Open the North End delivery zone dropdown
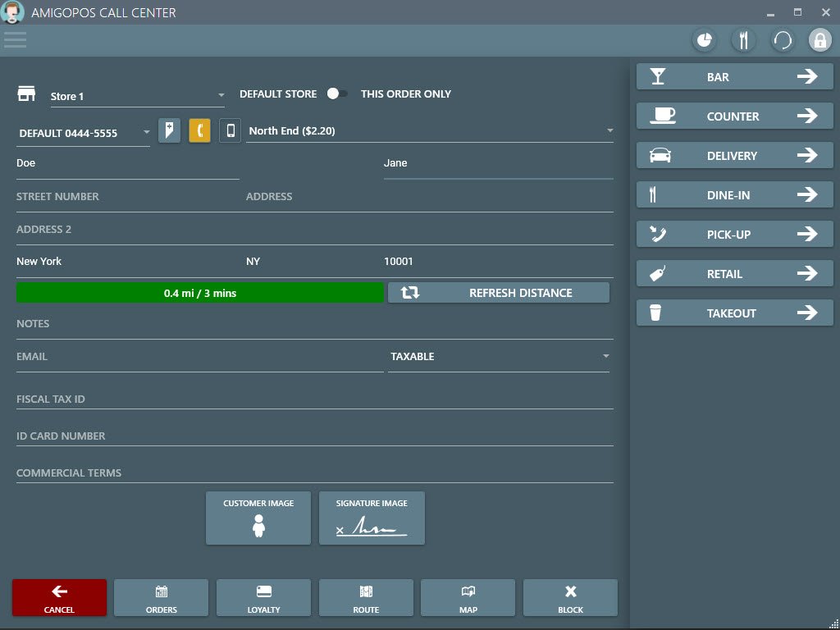This screenshot has width=840, height=630. (609, 131)
